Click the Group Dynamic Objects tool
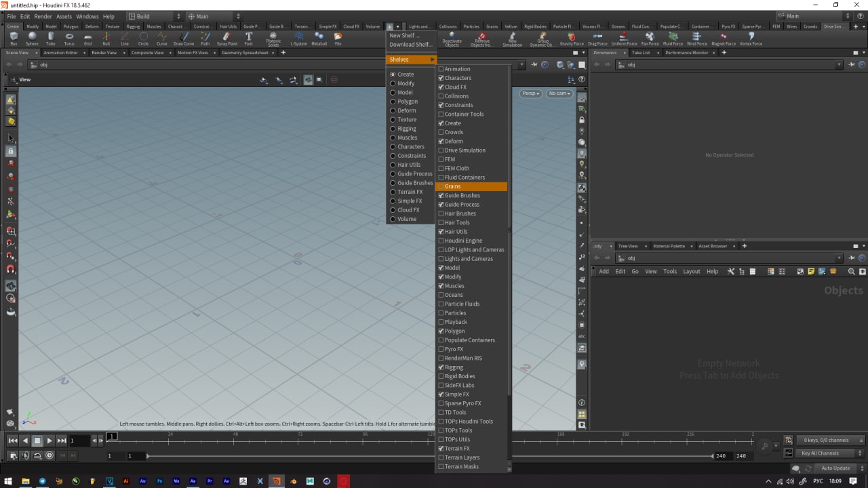This screenshot has width=868, height=488. (x=542, y=39)
